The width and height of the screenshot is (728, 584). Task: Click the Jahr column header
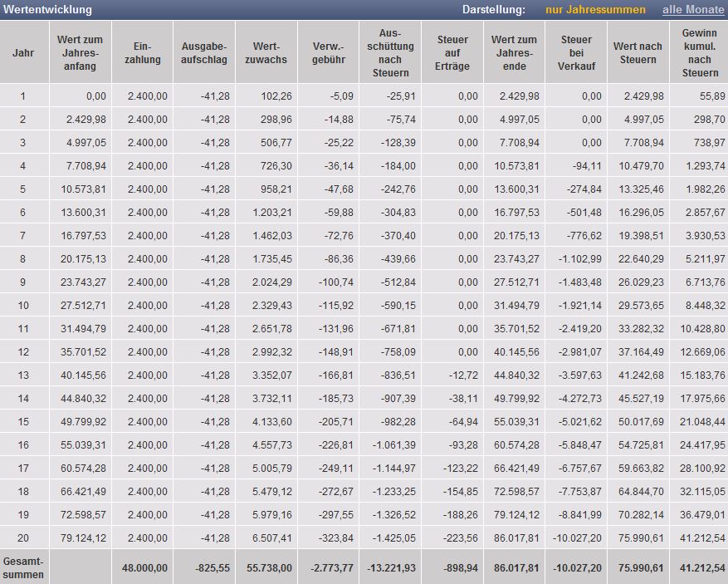pyautogui.click(x=23, y=52)
